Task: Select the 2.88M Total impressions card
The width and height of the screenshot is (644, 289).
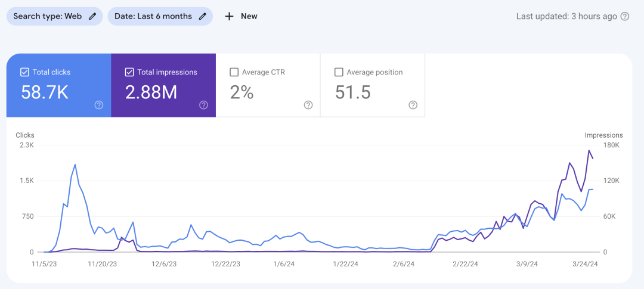Action: (163, 85)
